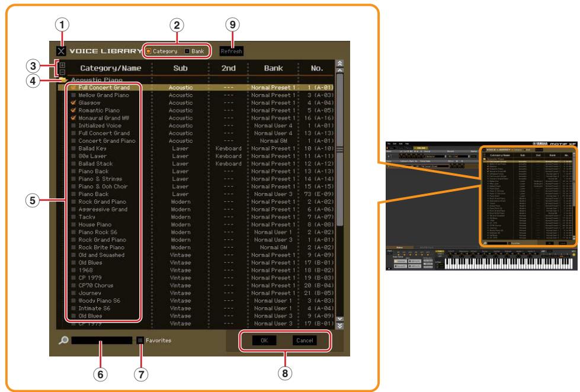Sort by Category/Name column header
This screenshot has width=580, height=392.
(111, 68)
